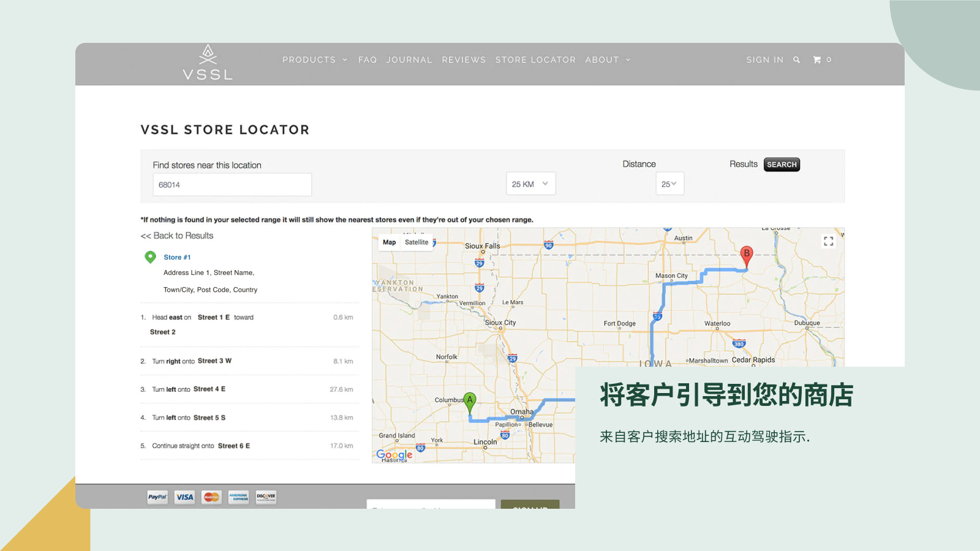Click the Address Line 1, Street Name text
The height and width of the screenshot is (551, 980).
(209, 273)
